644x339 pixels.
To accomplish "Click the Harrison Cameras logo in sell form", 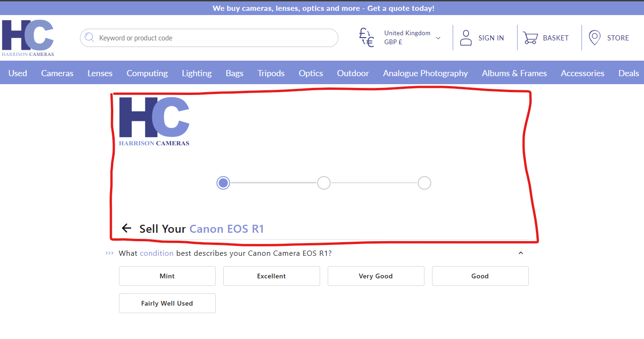I will (154, 121).
